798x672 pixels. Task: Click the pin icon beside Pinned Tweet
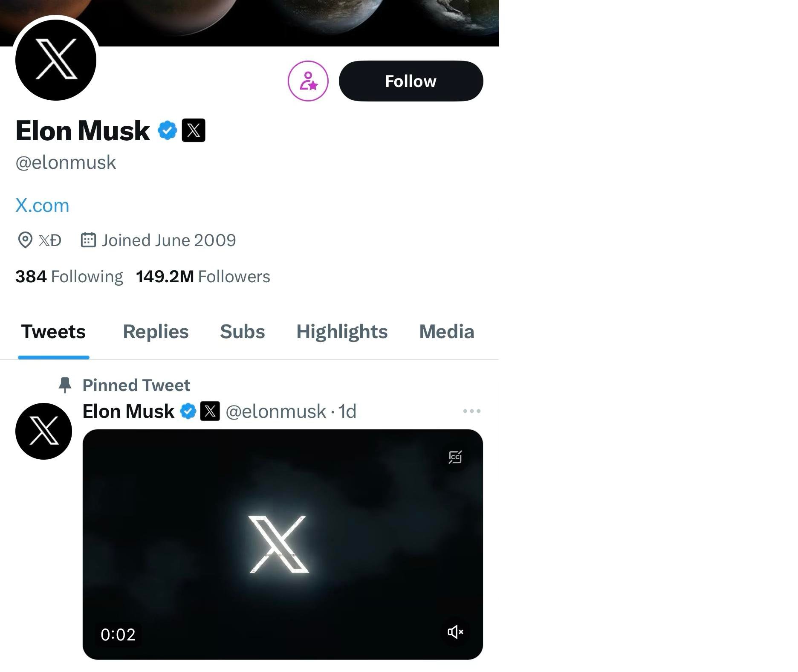tap(65, 385)
